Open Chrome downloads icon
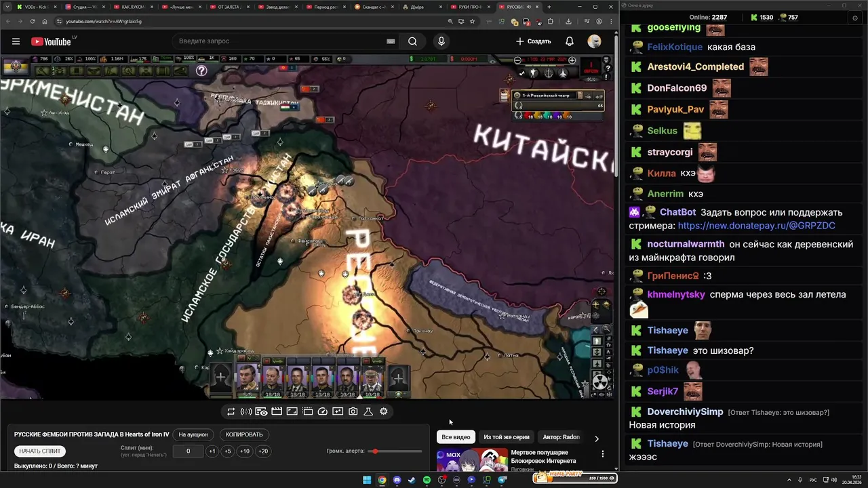The width and height of the screenshot is (868, 488). [568, 21]
